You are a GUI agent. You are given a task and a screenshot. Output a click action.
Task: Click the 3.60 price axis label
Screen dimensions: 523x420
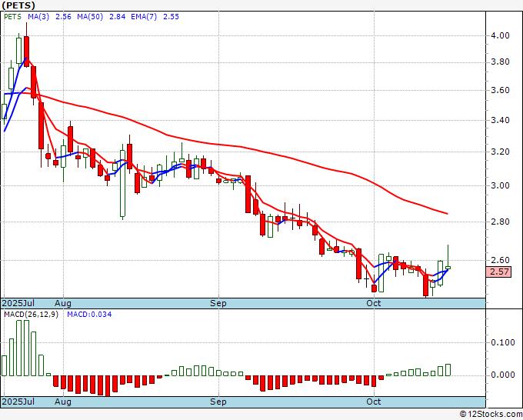500,90
